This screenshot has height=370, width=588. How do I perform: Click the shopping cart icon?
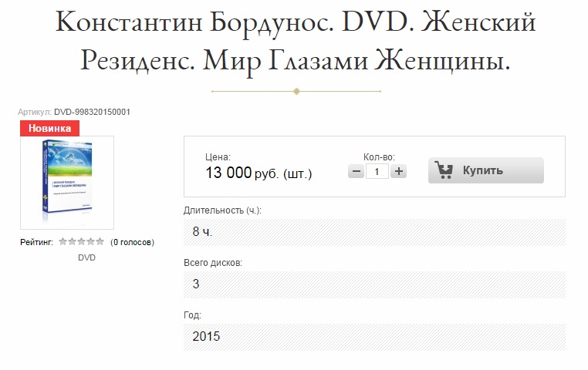(x=444, y=170)
